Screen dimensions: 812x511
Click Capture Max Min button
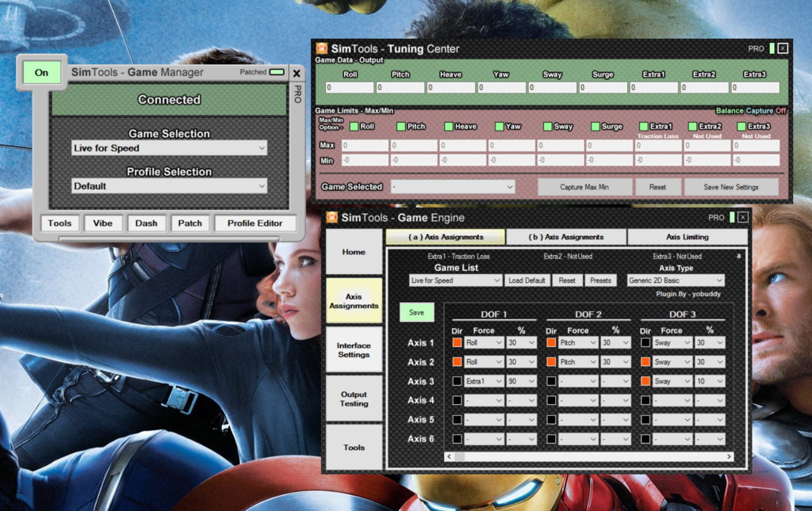(584, 187)
